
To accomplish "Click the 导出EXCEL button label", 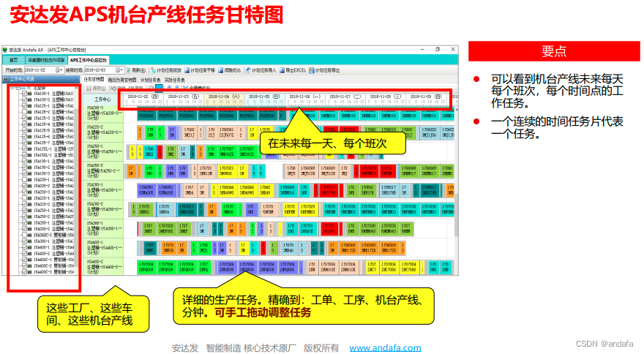I will (296, 71).
